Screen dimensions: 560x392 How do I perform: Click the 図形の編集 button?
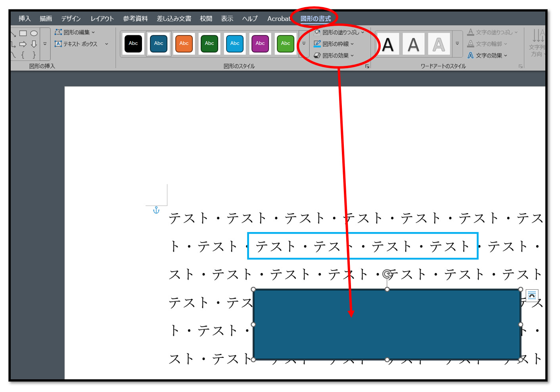click(75, 32)
